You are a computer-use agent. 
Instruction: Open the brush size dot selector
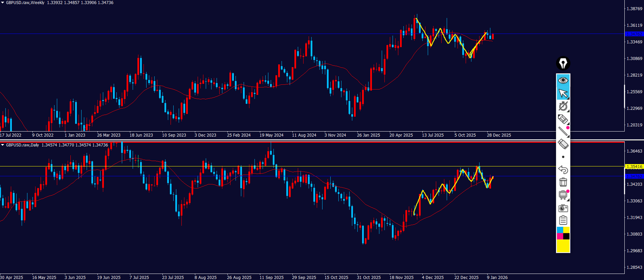563,157
